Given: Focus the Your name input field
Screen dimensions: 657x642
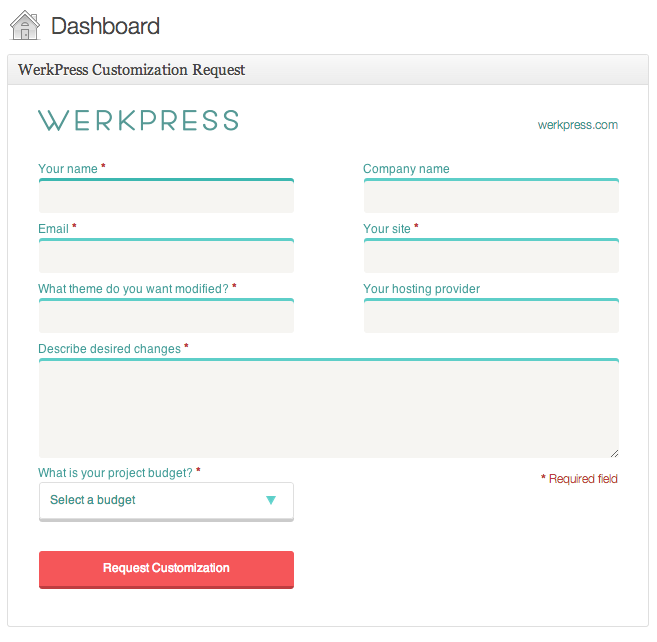Looking at the screenshot, I should tap(166, 196).
